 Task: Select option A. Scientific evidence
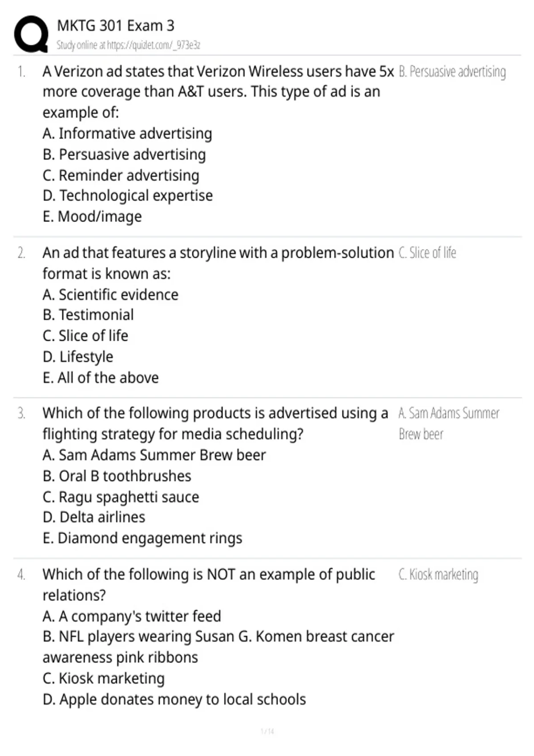(x=110, y=294)
